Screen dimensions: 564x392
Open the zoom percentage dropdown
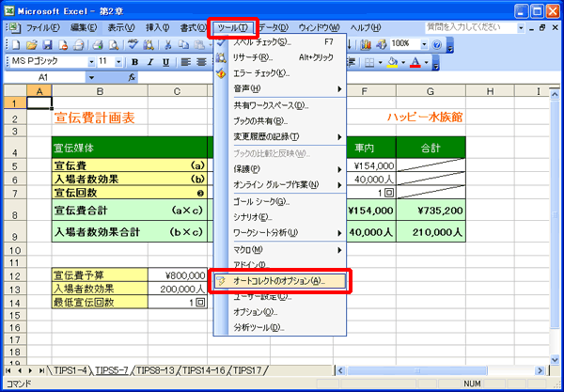click(x=425, y=44)
